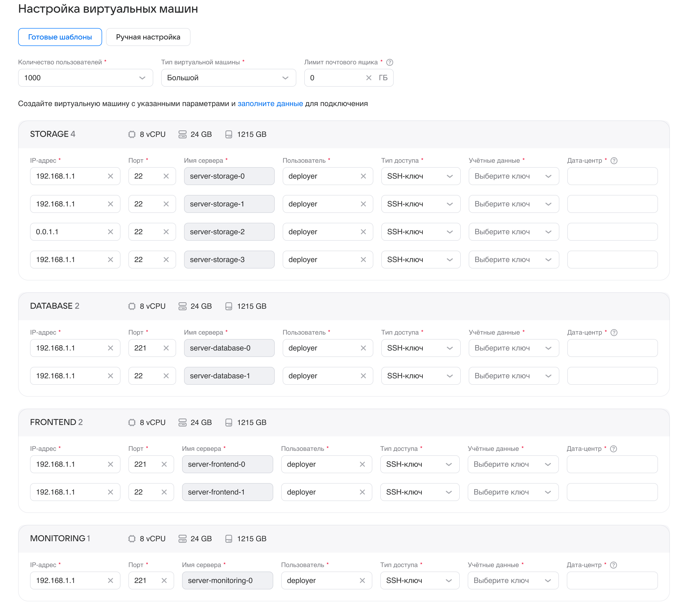
Task: Open the Тип виртуальной машины dropdown
Action: click(229, 78)
